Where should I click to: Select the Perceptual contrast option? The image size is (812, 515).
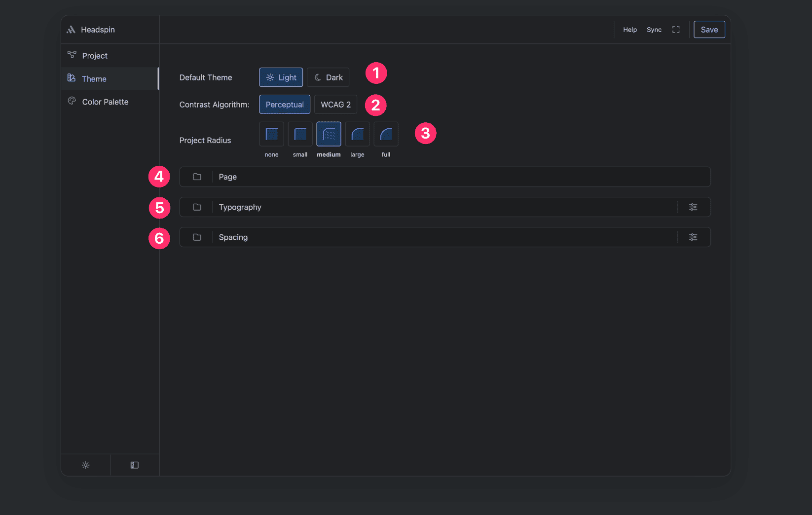[x=285, y=104]
